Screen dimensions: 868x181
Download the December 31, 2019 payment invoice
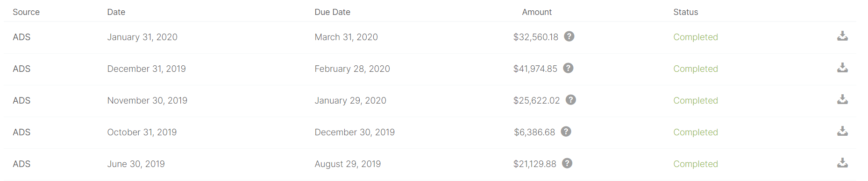click(842, 68)
